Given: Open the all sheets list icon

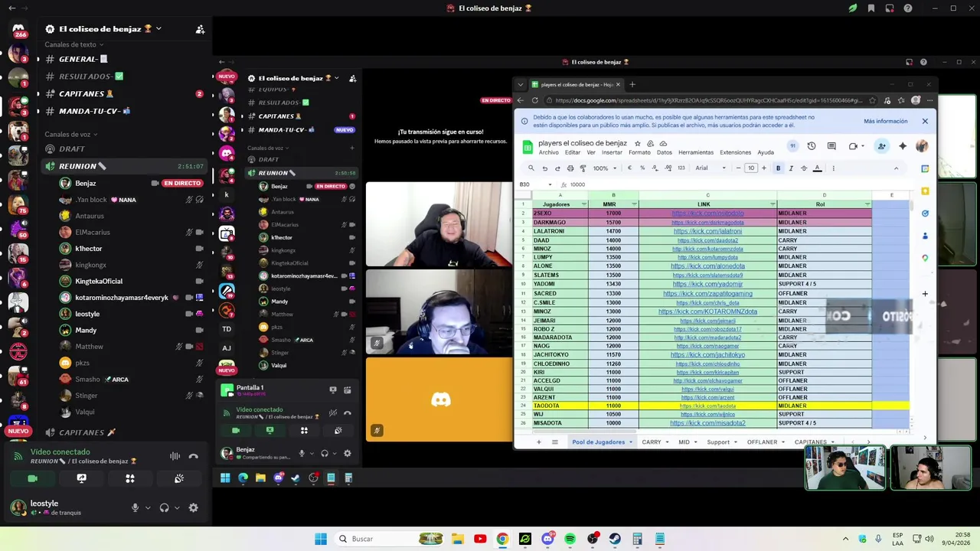Looking at the screenshot, I should (x=554, y=442).
